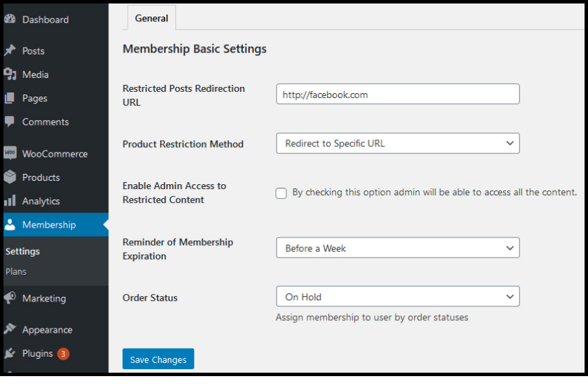Viewport: 588px width, 392px height.
Task: Click the Restricted Posts Redirection URL field
Action: (398, 95)
